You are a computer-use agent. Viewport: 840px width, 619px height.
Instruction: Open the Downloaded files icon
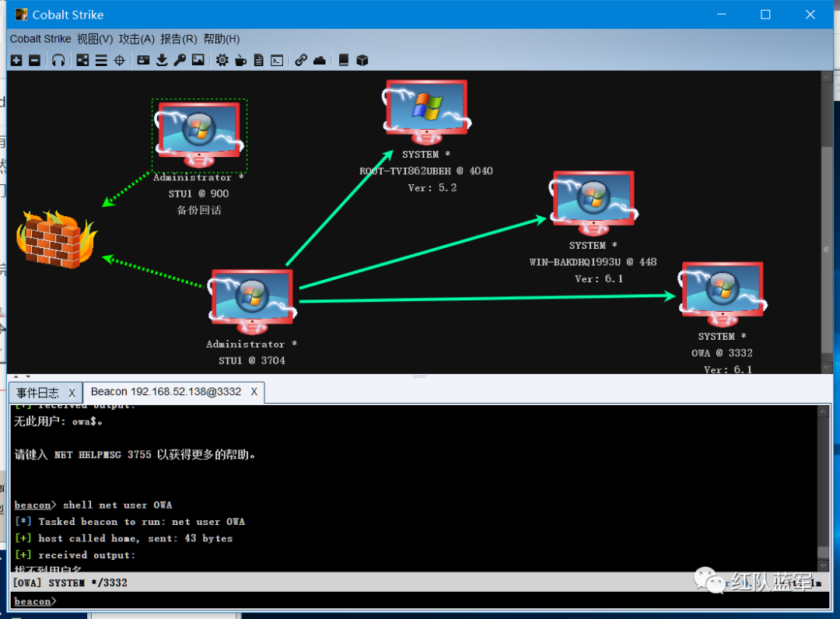point(162,61)
